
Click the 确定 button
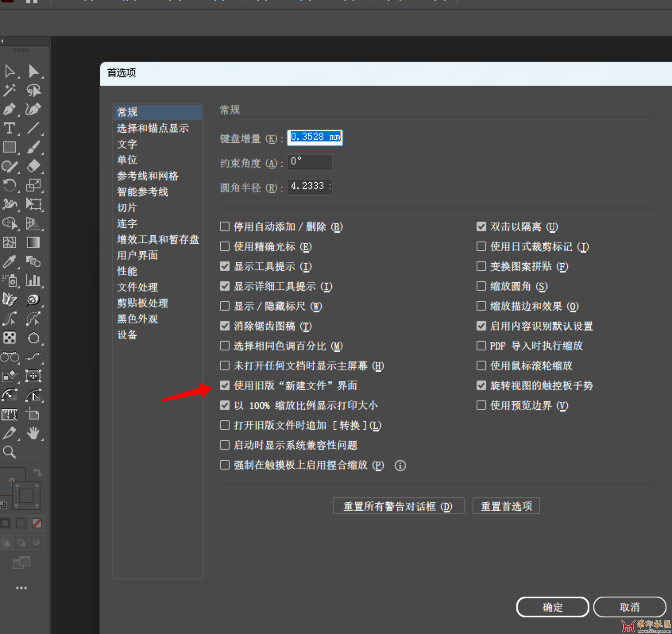pyautogui.click(x=552, y=607)
